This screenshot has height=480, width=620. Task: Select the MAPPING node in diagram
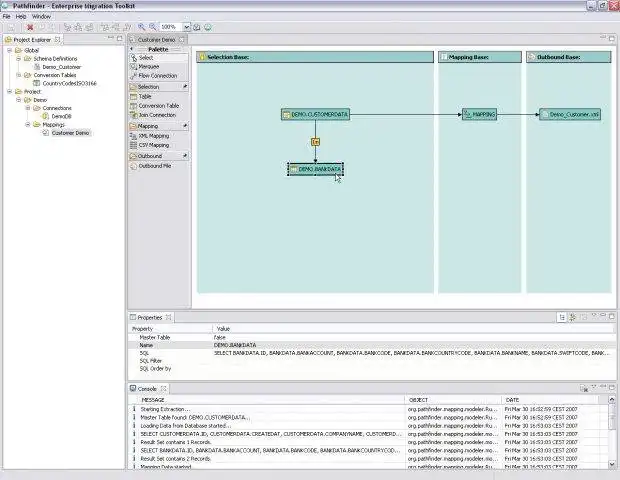click(479, 115)
